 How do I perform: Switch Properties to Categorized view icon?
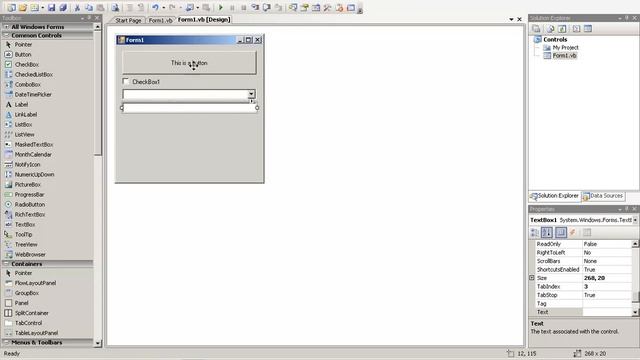[x=534, y=233]
